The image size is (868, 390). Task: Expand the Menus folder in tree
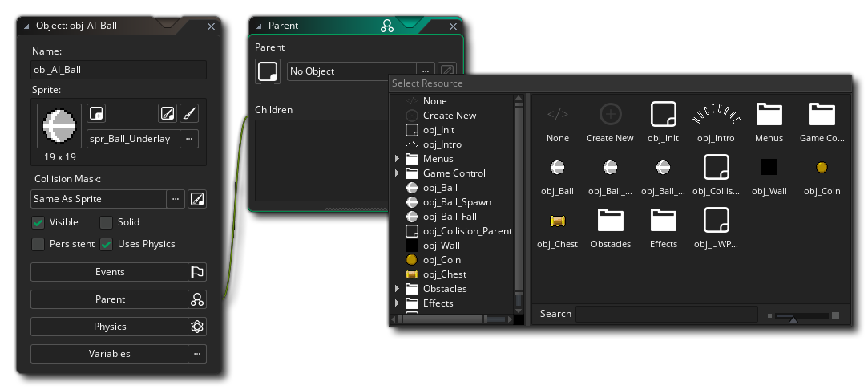coord(397,159)
